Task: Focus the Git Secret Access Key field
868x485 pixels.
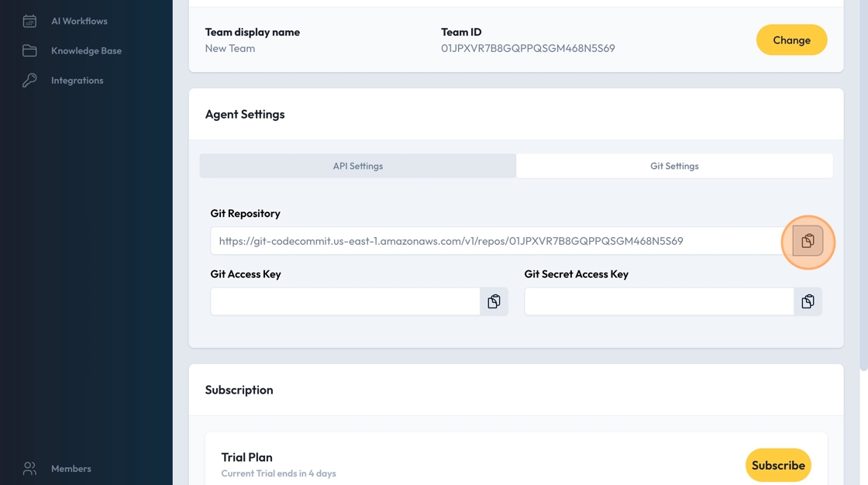Action: (659, 301)
